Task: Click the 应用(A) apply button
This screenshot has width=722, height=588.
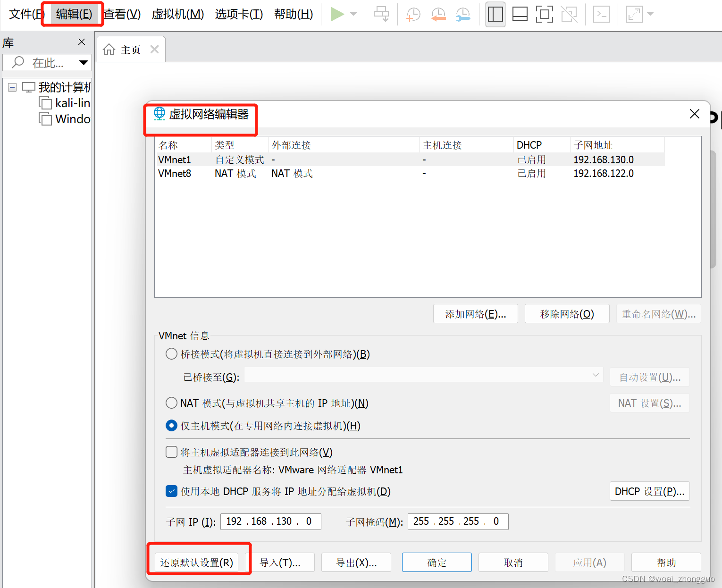Action: point(590,563)
